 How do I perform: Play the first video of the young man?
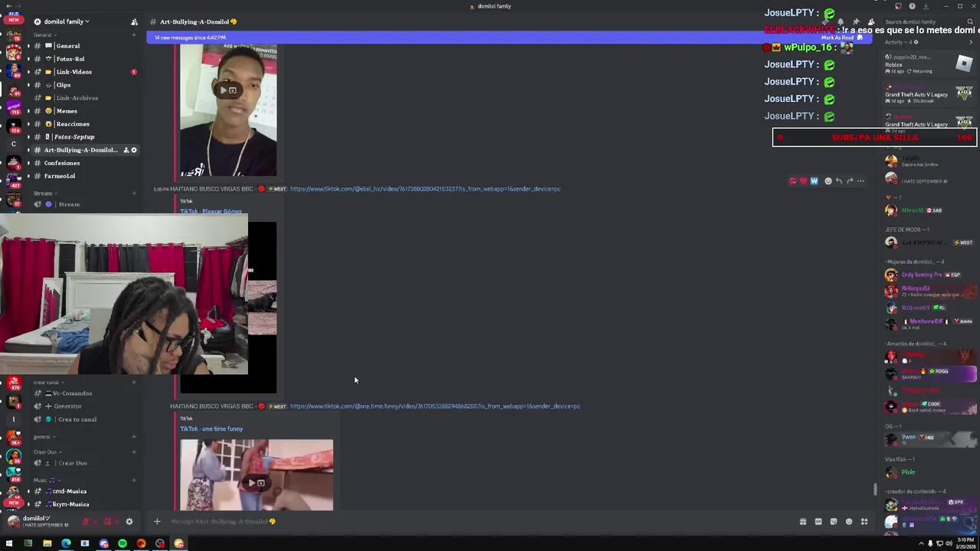pos(224,90)
